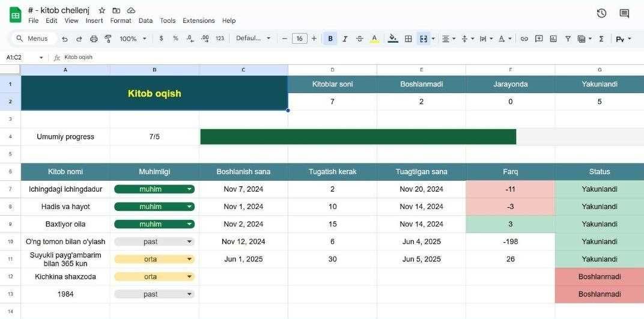
Task: Toggle merge cells button
Action: pyautogui.click(x=423, y=38)
